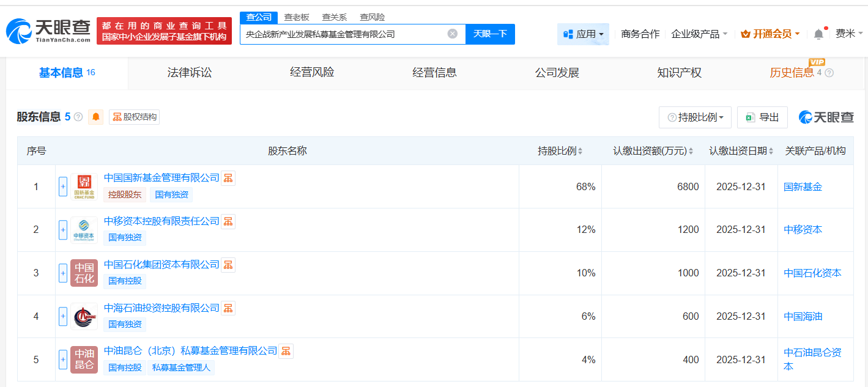Click equity icon beside 中油昆仑（北京）私募基金管理有限公司
Image resolution: width=868 pixels, height=387 pixels.
coord(286,351)
